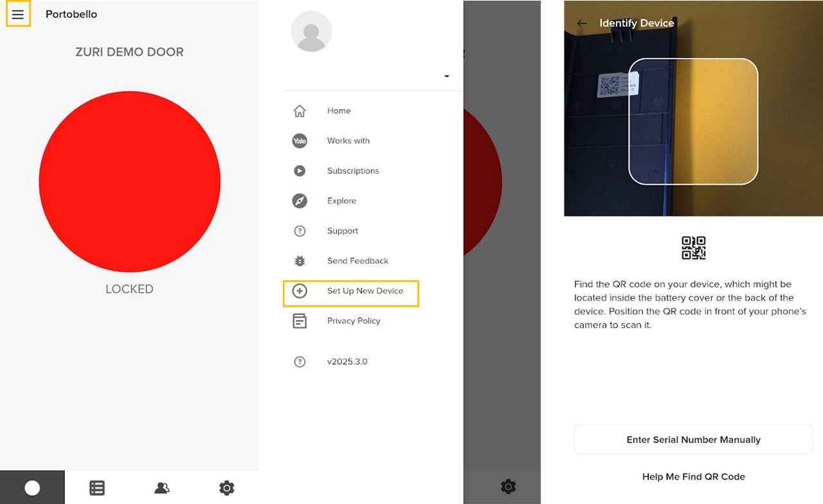Click the Send Feedback bug icon
This screenshot has height=504, width=823.
tap(300, 261)
